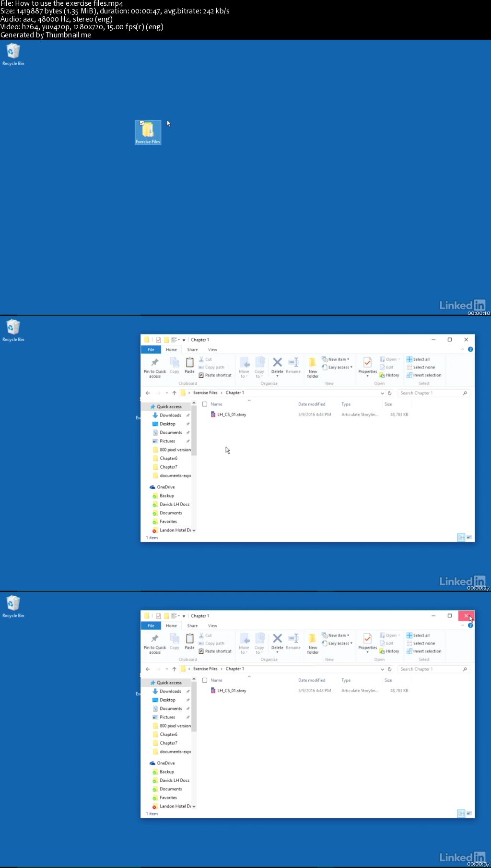Click blue Help icon in 00:00:27 frame
Image resolution: width=491 pixels, height=868 pixels.
[x=470, y=349]
